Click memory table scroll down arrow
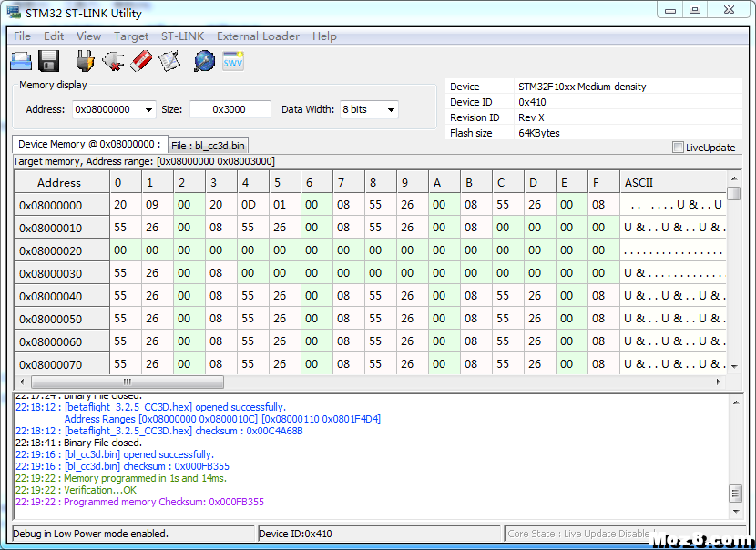This screenshot has width=756, height=550. [734, 367]
